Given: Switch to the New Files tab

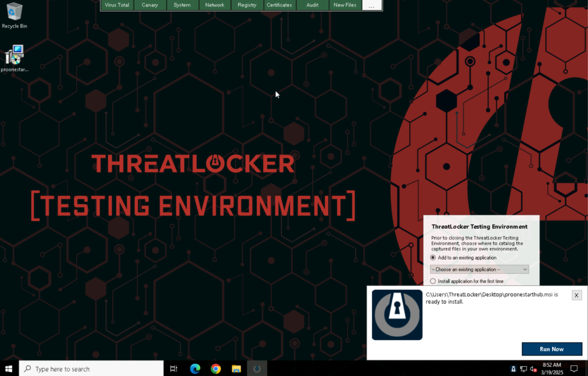Looking at the screenshot, I should pyautogui.click(x=345, y=5).
